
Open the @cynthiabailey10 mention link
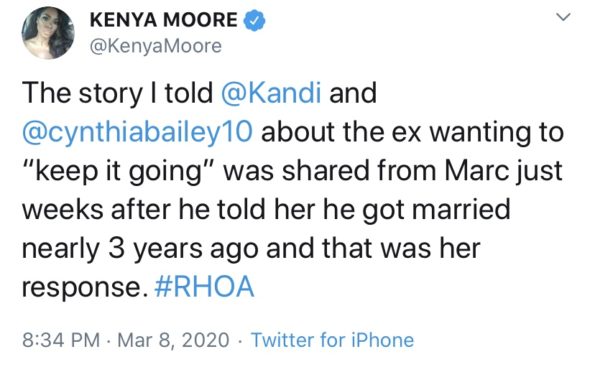click(x=137, y=133)
